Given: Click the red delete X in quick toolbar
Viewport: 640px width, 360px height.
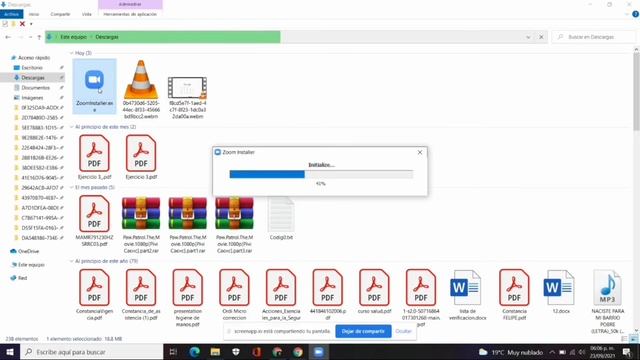Looking at the screenshot, I should tap(22, 24).
